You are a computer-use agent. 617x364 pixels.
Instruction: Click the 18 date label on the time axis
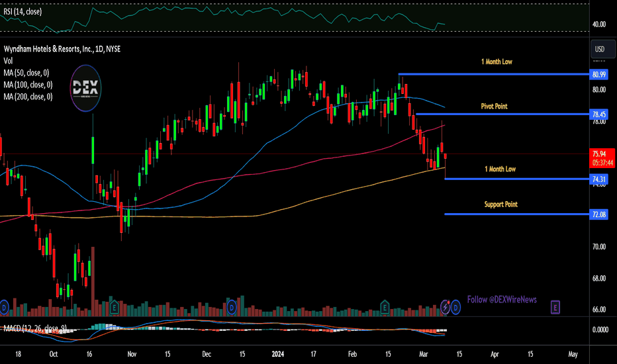pos(18,354)
